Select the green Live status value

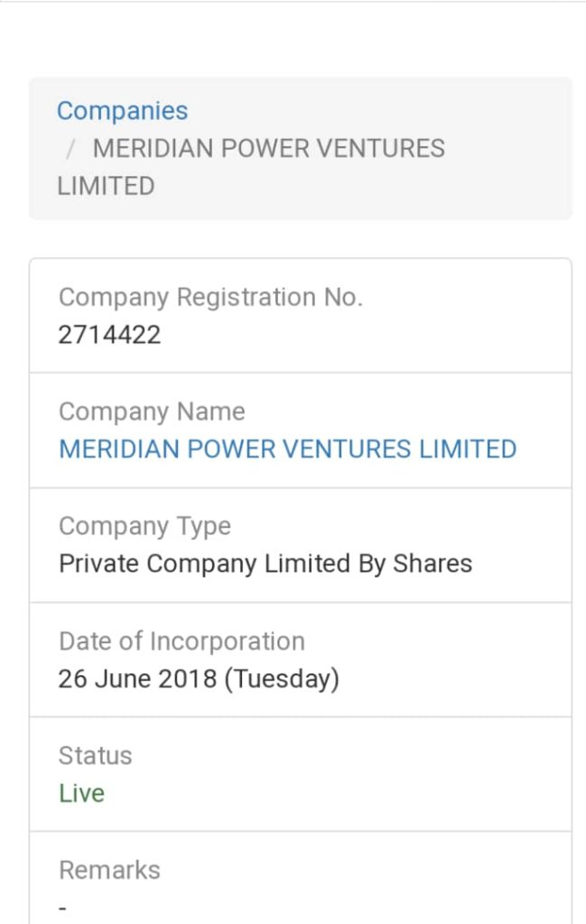[x=81, y=793]
